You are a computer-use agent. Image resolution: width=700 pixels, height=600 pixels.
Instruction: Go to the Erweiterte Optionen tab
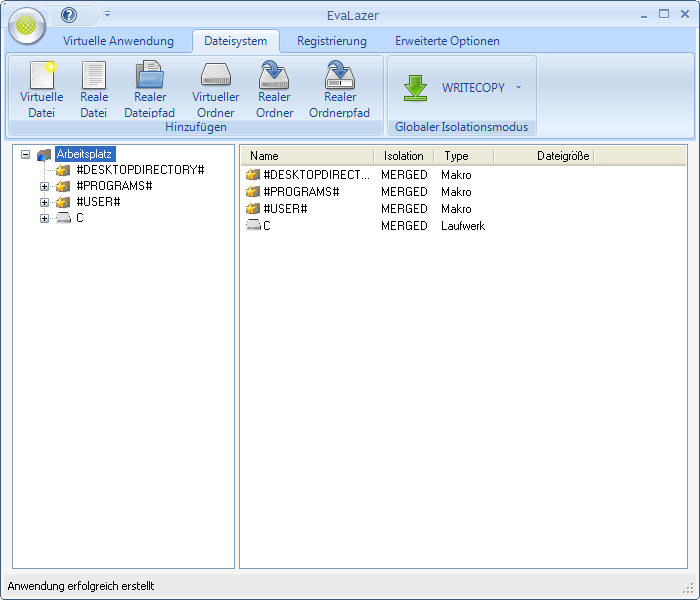pyautogui.click(x=447, y=41)
